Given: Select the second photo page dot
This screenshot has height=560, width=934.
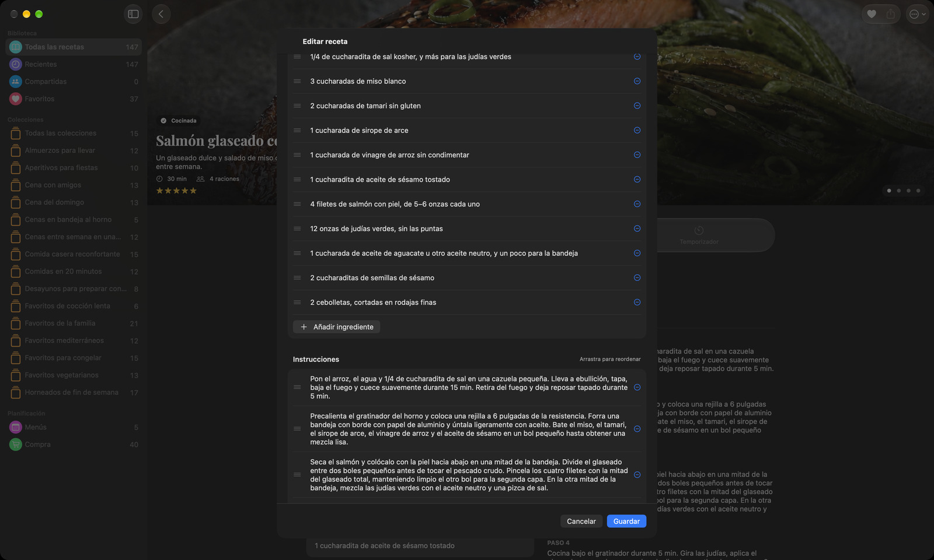Looking at the screenshot, I should [899, 191].
